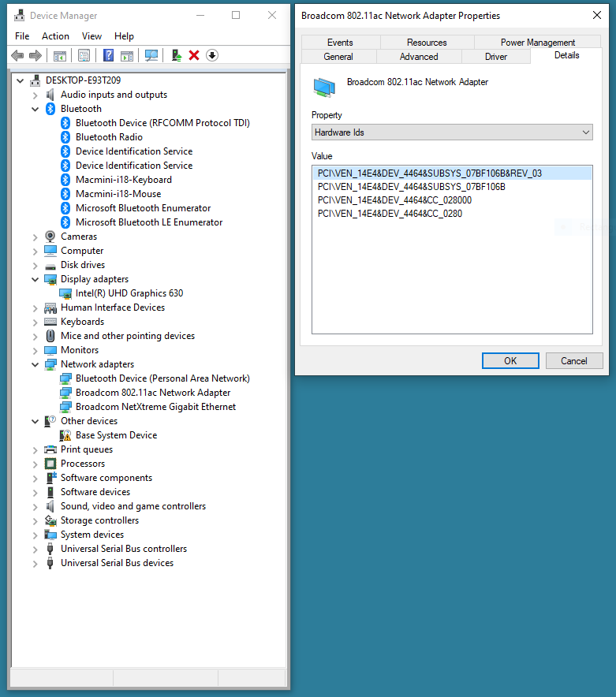Switch to the Advanced tab
Viewport: 616px width, 697px height.
(x=419, y=57)
